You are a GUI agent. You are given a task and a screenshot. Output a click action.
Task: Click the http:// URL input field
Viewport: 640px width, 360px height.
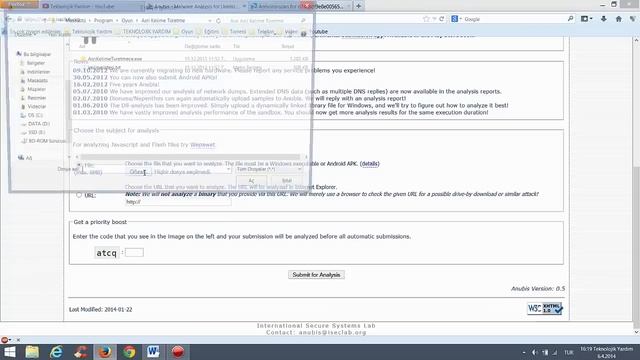[178, 202]
